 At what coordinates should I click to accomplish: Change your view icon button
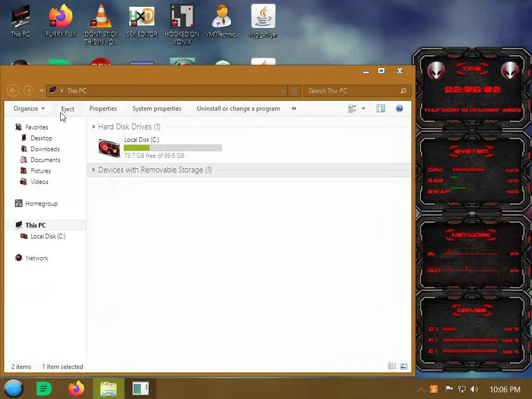[352, 109]
